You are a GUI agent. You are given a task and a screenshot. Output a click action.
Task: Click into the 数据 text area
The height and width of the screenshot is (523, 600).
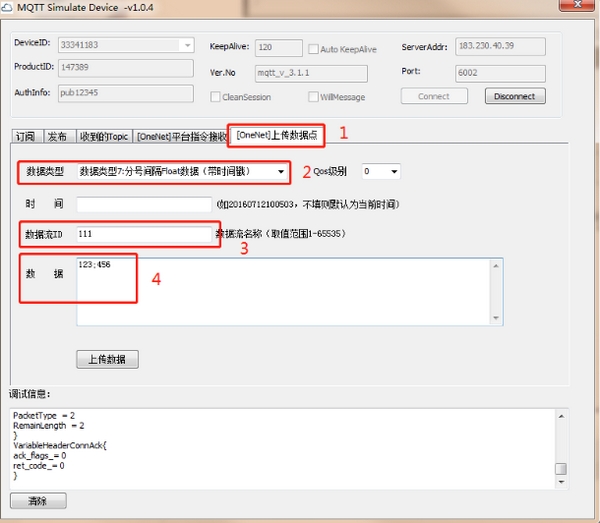(283, 292)
